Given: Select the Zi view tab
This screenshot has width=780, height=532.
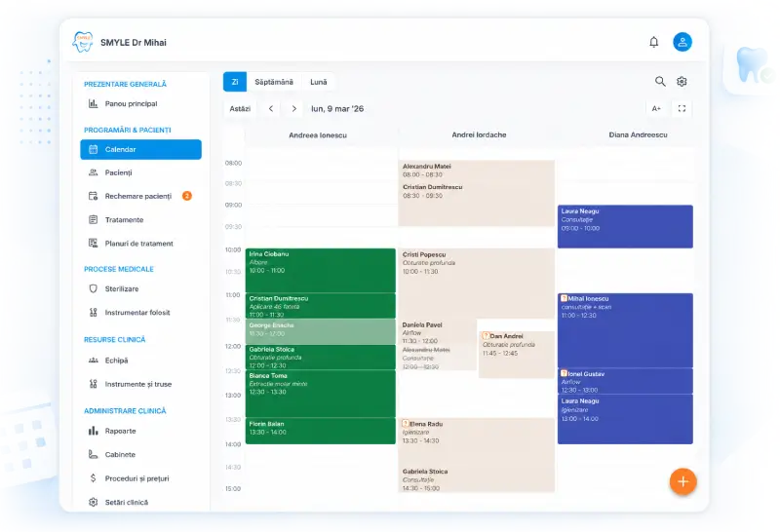Looking at the screenshot, I should [x=235, y=82].
